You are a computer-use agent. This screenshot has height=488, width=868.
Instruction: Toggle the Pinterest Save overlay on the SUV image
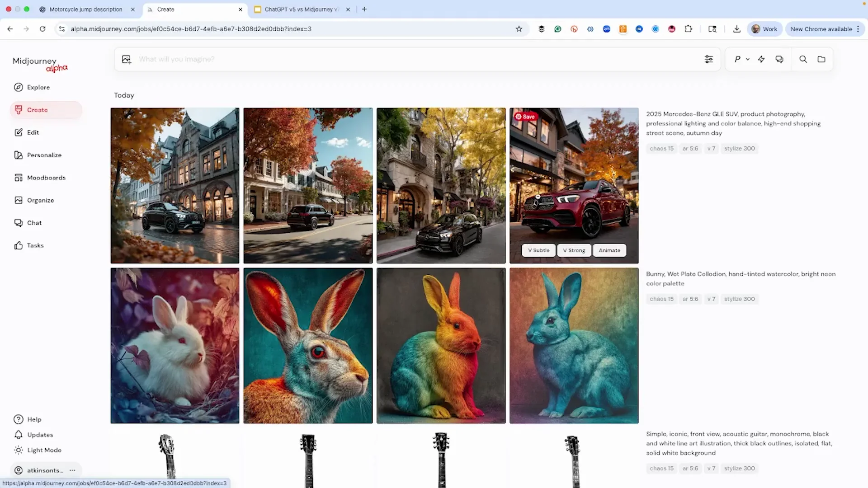[525, 117]
